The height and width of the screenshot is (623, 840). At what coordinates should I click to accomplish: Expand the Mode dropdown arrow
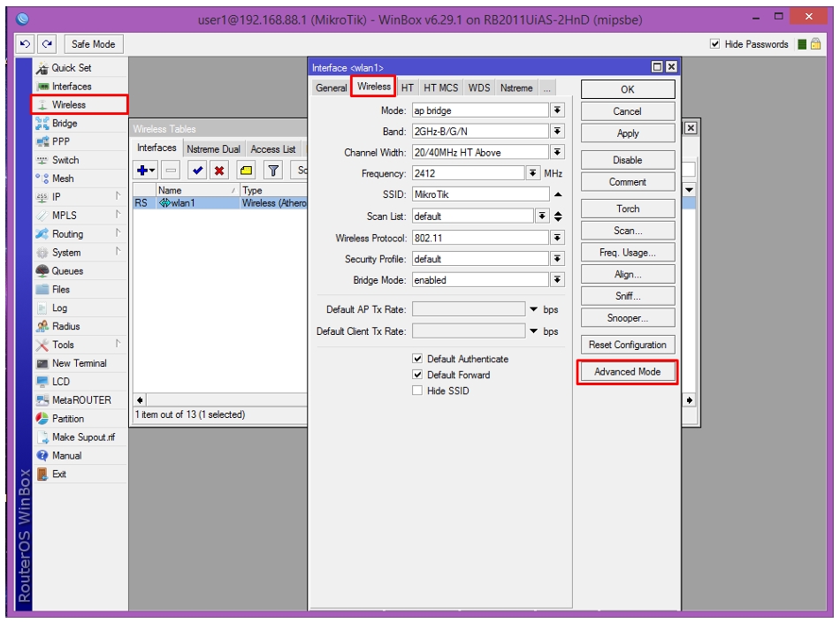click(x=558, y=110)
